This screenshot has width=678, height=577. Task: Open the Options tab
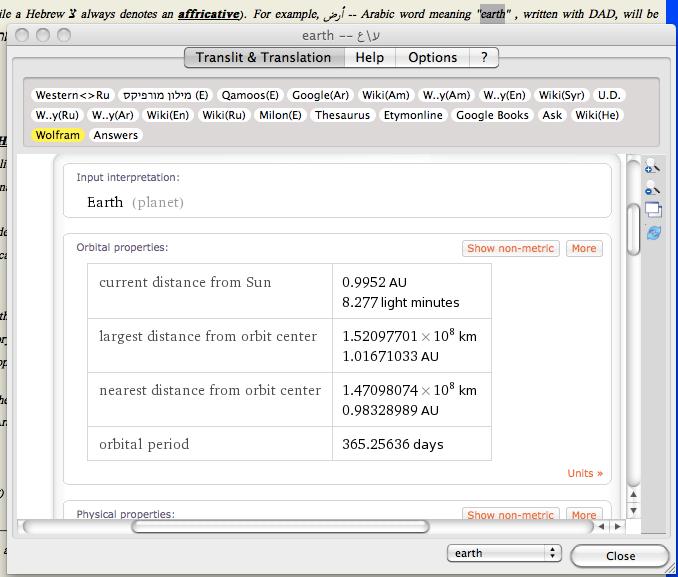pos(432,57)
